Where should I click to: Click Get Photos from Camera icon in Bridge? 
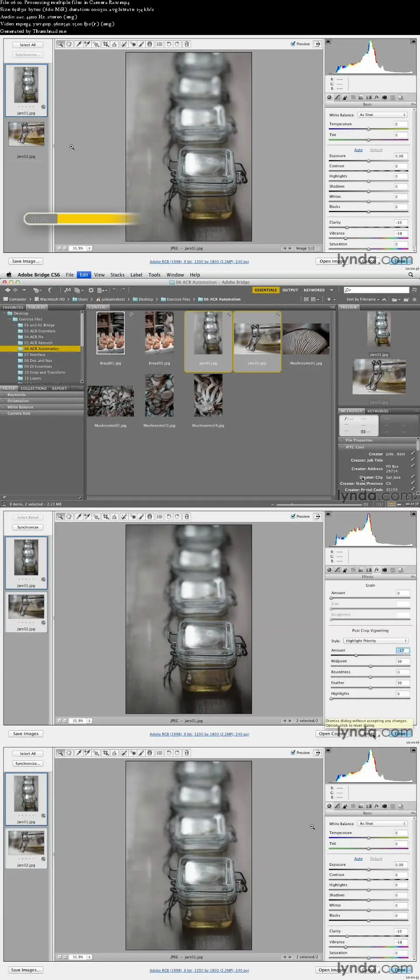pyautogui.click(x=67, y=290)
